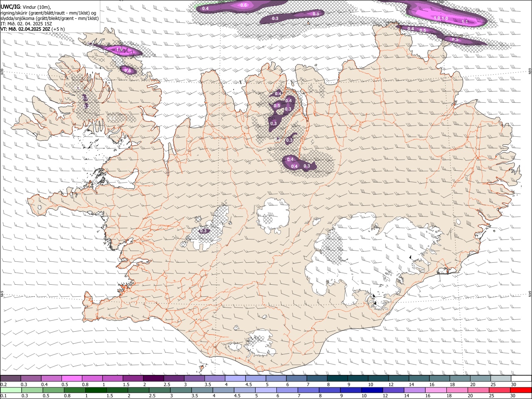Click the bright pink 0.5 snow legend swatch

pos(71,379)
